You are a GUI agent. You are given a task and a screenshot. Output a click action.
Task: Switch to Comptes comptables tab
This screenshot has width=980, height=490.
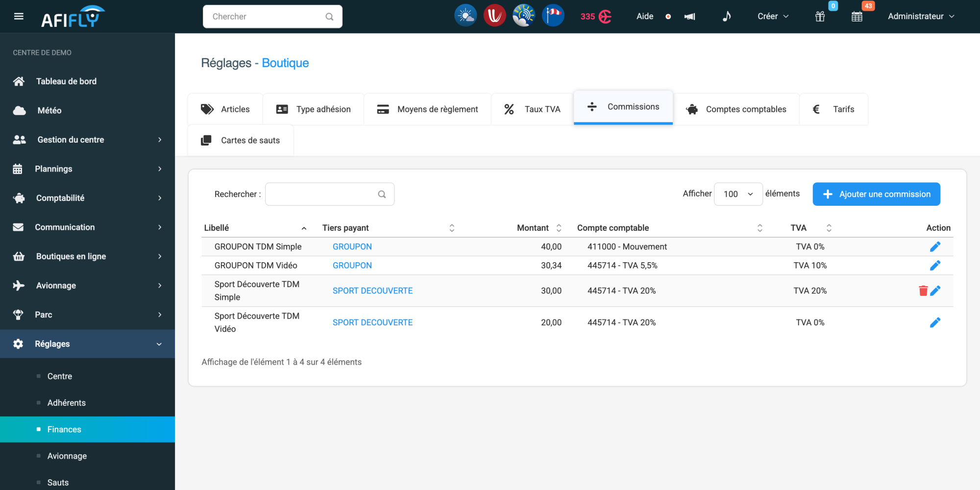[x=736, y=109]
